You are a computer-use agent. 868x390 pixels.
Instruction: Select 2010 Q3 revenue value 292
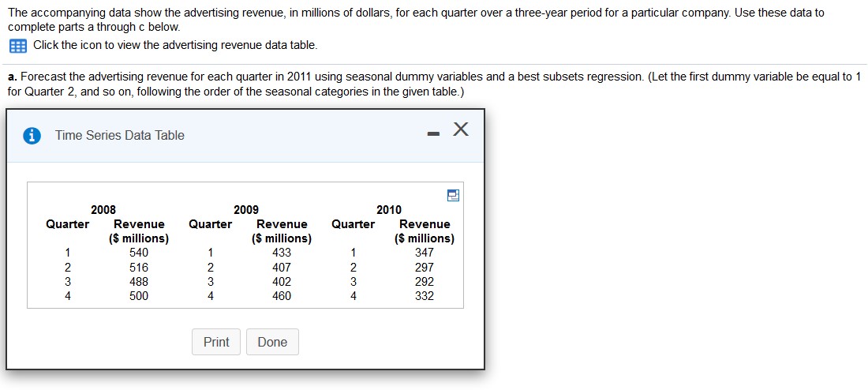[x=425, y=281]
